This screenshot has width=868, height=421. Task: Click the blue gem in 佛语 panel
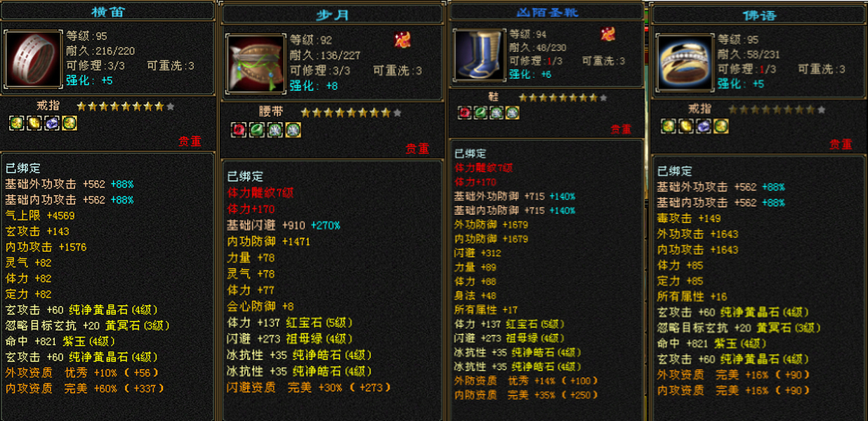703,126
